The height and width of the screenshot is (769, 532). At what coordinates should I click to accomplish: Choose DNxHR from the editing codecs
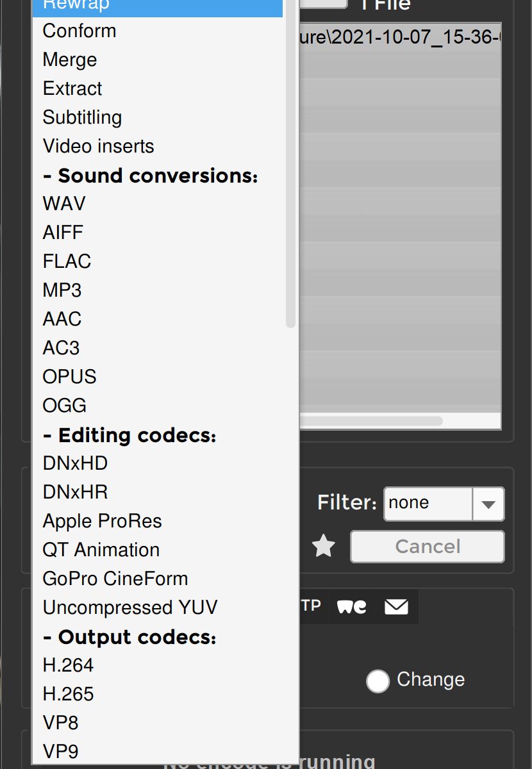click(x=76, y=492)
